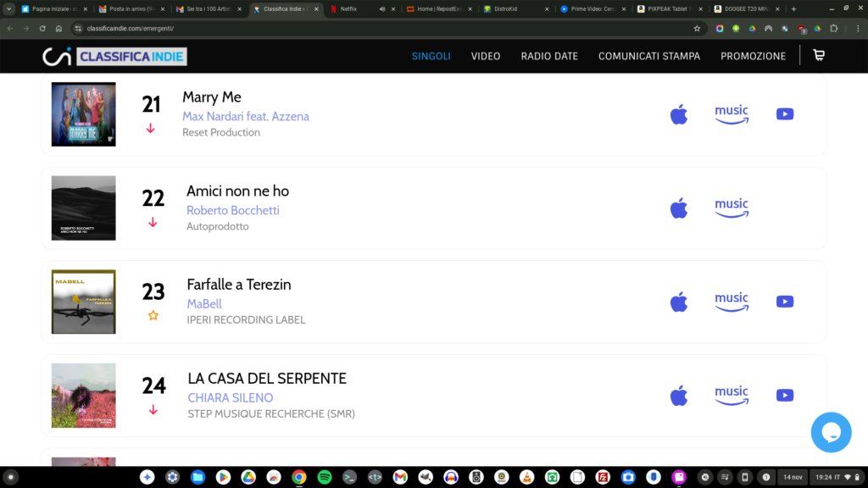The height and width of the screenshot is (488, 868).
Task: Go to the SINGOLI section
Action: coord(431,56)
